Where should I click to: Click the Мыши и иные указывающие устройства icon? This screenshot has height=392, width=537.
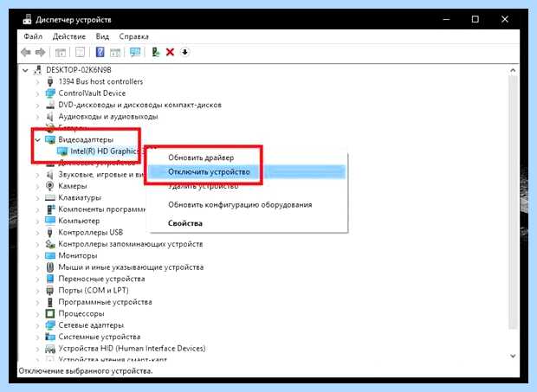point(50,267)
